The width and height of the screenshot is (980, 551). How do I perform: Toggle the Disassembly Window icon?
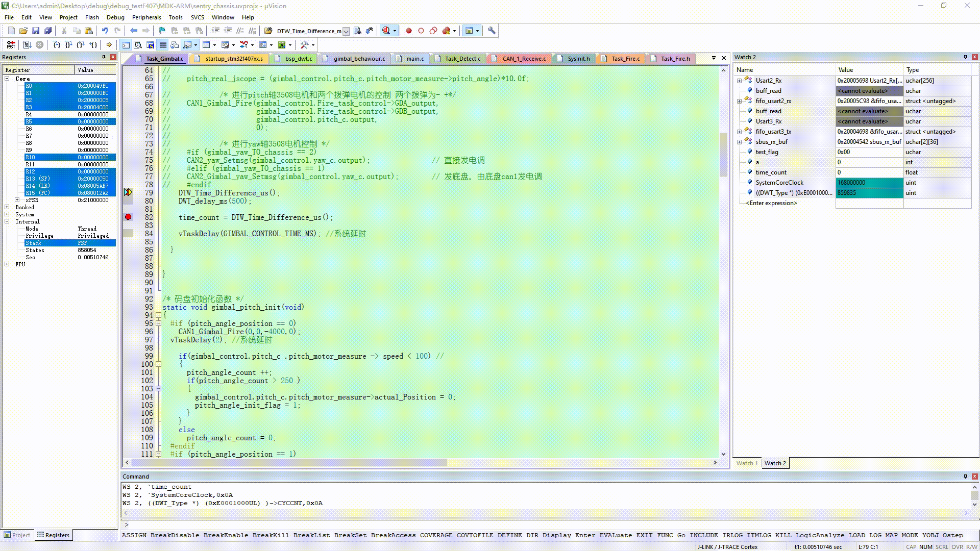click(138, 45)
